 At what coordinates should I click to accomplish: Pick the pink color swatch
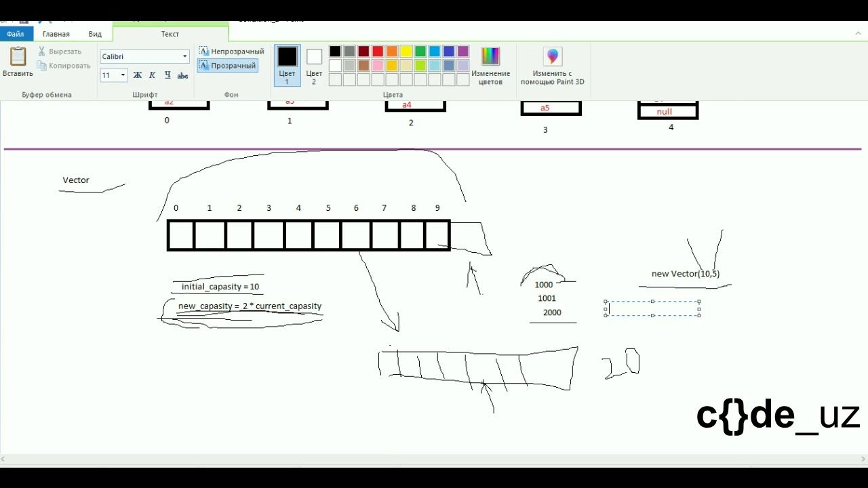pyautogui.click(x=378, y=66)
